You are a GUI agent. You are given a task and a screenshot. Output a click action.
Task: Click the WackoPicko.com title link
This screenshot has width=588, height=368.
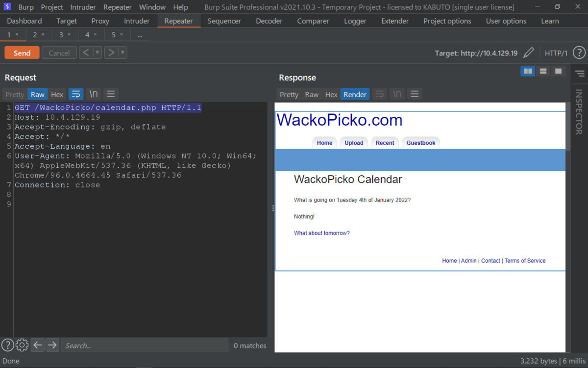pyautogui.click(x=340, y=120)
